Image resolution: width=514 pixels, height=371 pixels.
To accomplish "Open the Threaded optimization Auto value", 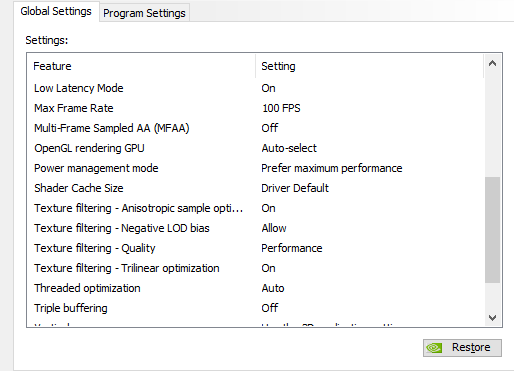I will click(x=273, y=288).
